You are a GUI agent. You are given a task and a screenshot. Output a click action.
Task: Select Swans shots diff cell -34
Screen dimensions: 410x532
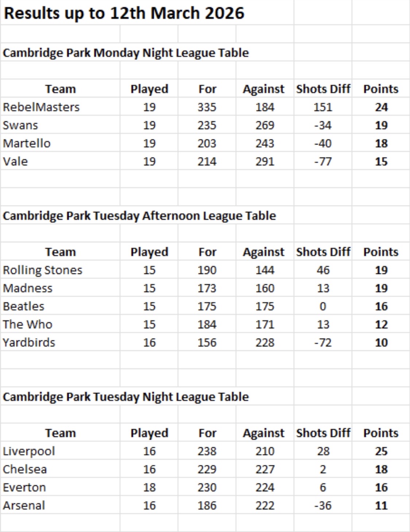pyautogui.click(x=323, y=125)
